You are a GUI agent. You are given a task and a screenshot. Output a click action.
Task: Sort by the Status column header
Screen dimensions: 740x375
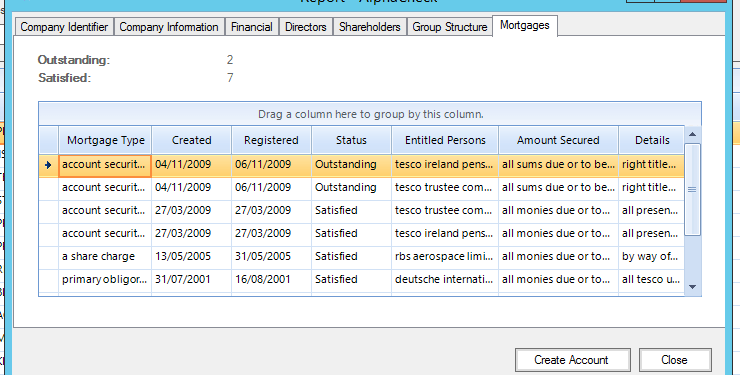point(351,140)
